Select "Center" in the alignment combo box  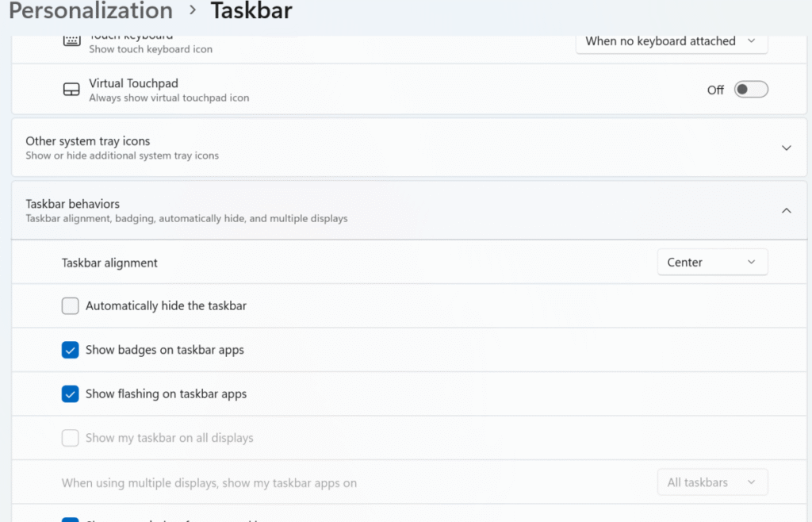click(x=711, y=262)
